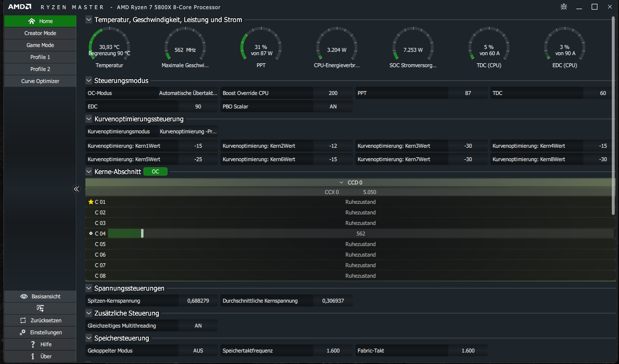Click the Kern8Wert value -30
Screen dimensions: 619x364
603,159
